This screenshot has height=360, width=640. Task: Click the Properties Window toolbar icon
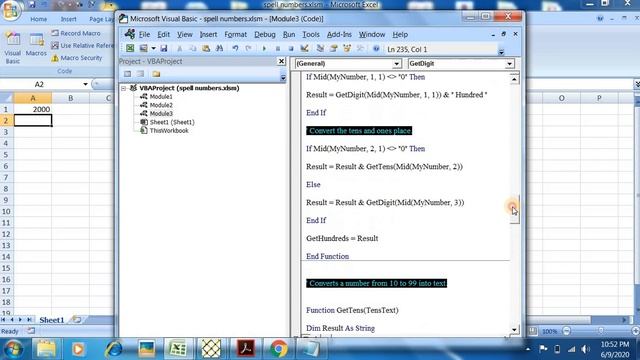(334, 49)
